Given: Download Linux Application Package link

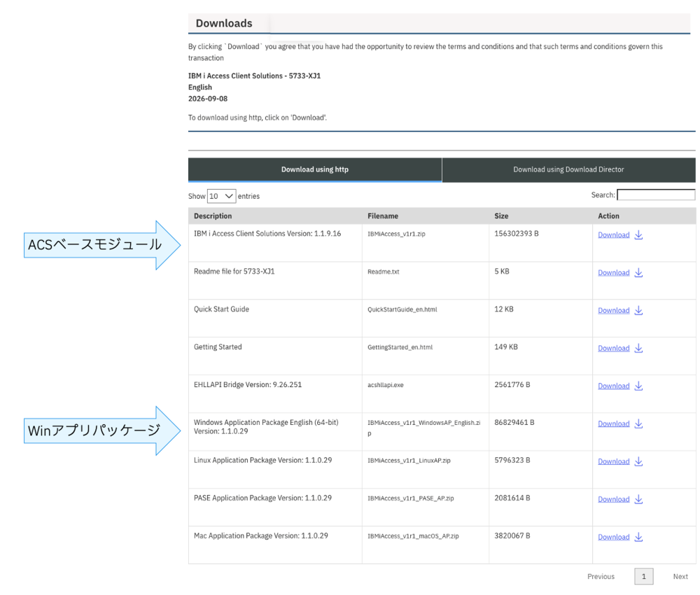Looking at the screenshot, I should pos(613,461).
